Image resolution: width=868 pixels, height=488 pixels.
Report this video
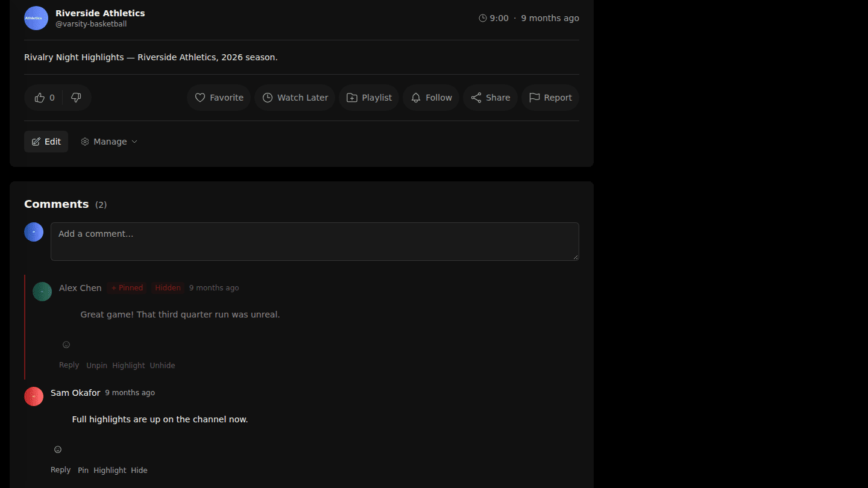pyautogui.click(x=550, y=98)
